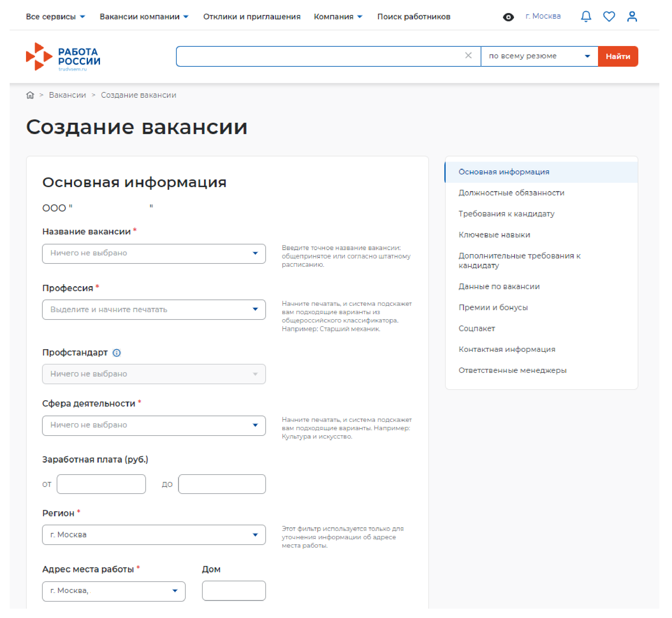
Task: Open the Вакансии breadcrumb link
Action: (68, 95)
